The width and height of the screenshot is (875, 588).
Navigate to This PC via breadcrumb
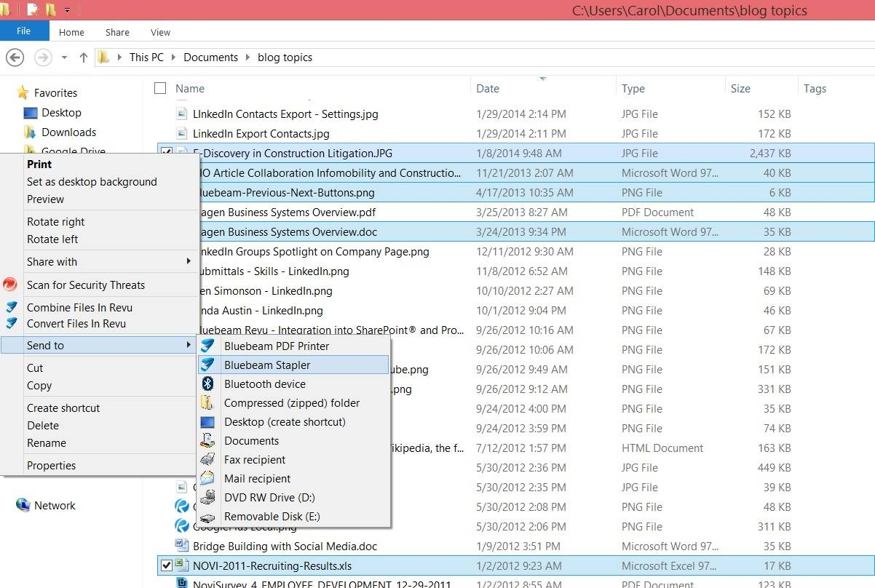[146, 57]
